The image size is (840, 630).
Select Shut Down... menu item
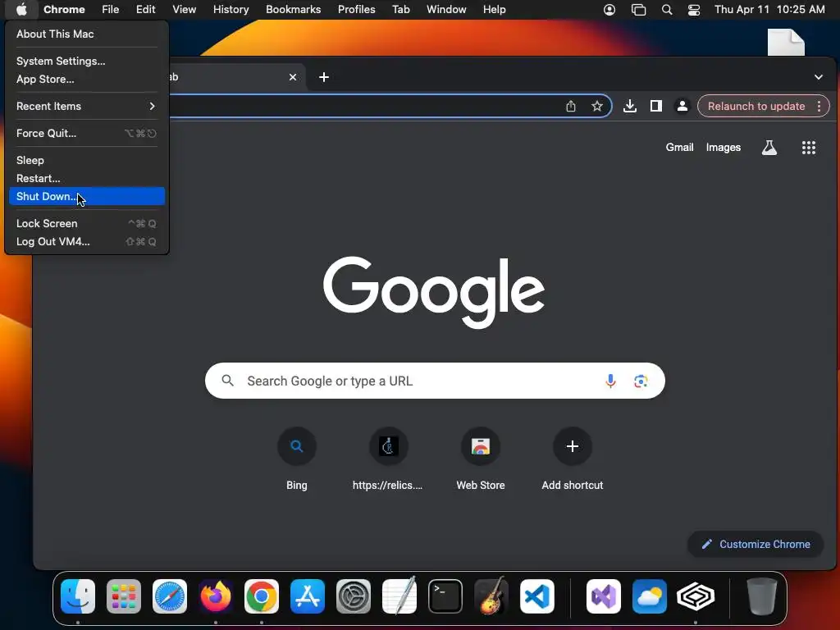click(x=85, y=197)
